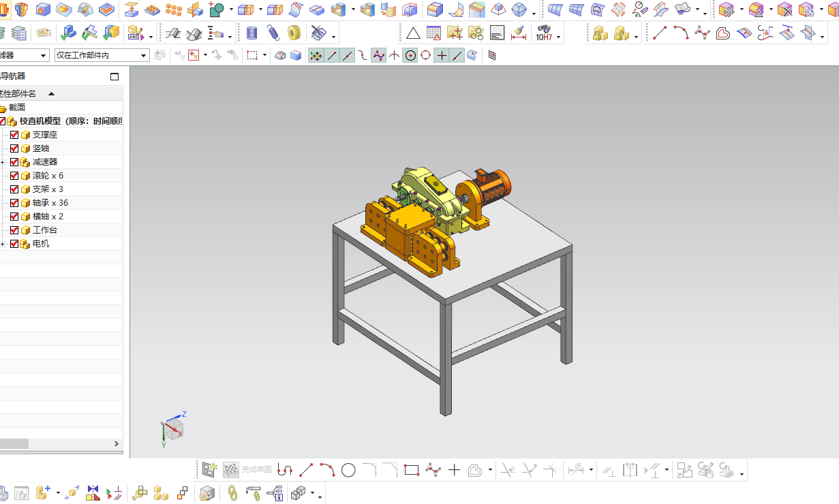
Task: Select the Rectangle tool in sketch toolbar
Action: click(411, 469)
